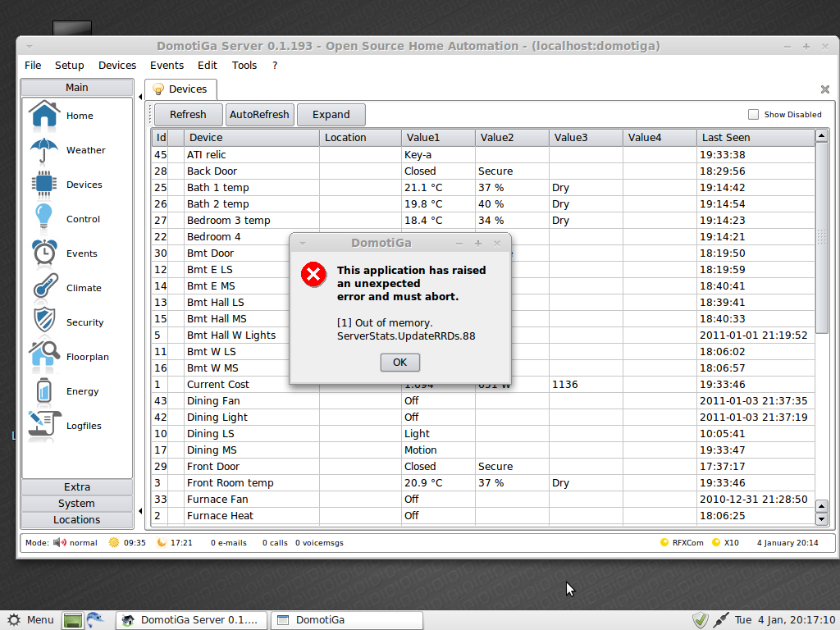This screenshot has height=630, width=840.
Task: Open the ? help menu
Action: (275, 66)
